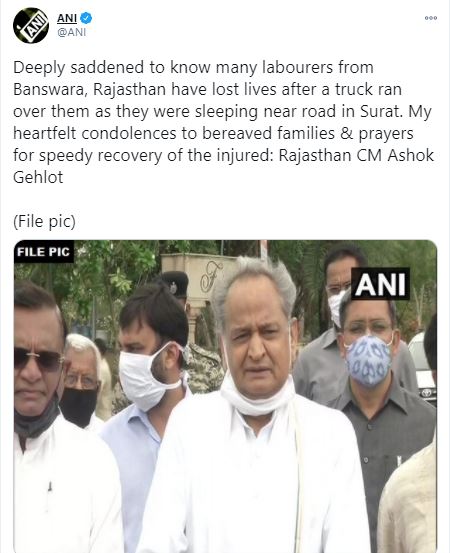
Task: Click the black face mask in the photo
Action: click(78, 406)
